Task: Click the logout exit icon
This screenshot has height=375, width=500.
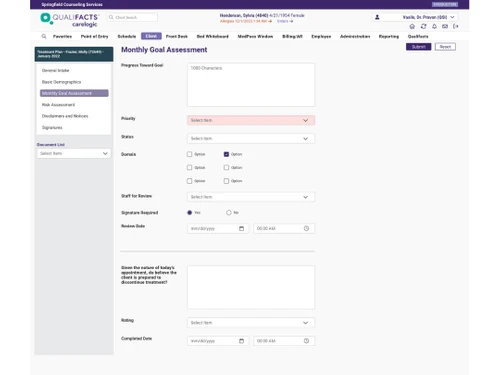Action: point(456,26)
